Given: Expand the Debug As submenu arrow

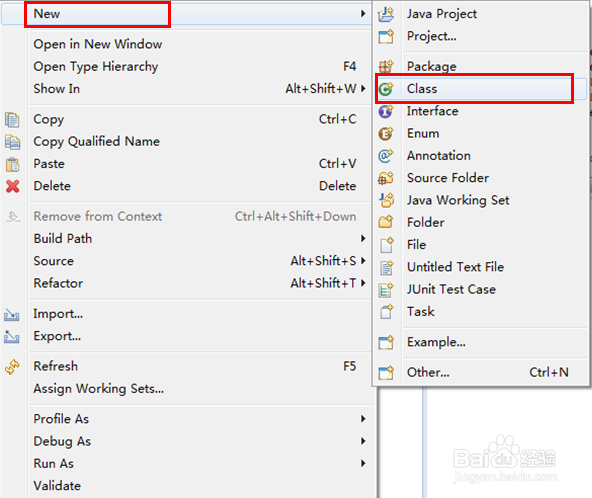Looking at the screenshot, I should pos(363,441).
